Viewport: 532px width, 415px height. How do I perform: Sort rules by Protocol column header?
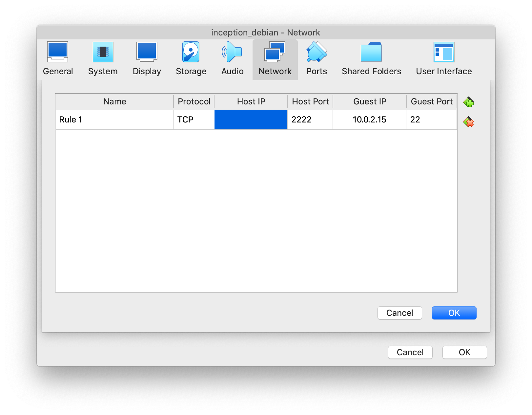[194, 101]
